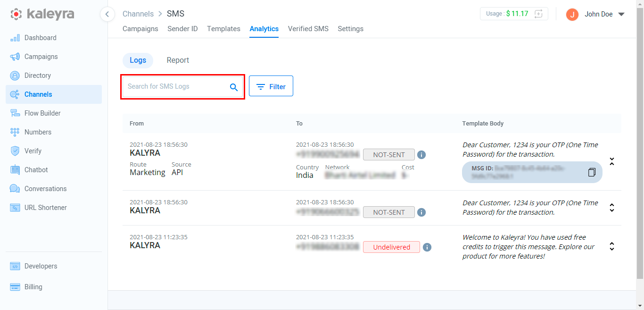Click the Directory person icon
This screenshot has height=310, width=644.
[x=15, y=75]
